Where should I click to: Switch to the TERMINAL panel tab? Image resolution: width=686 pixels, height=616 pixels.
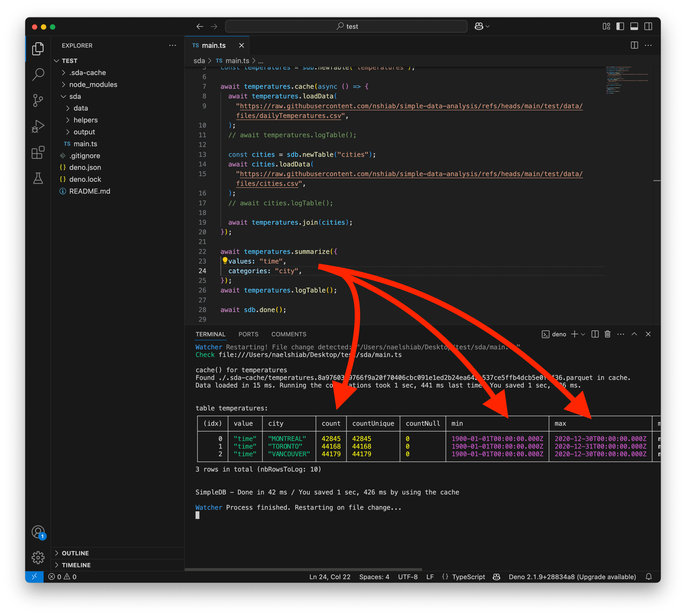(x=210, y=334)
